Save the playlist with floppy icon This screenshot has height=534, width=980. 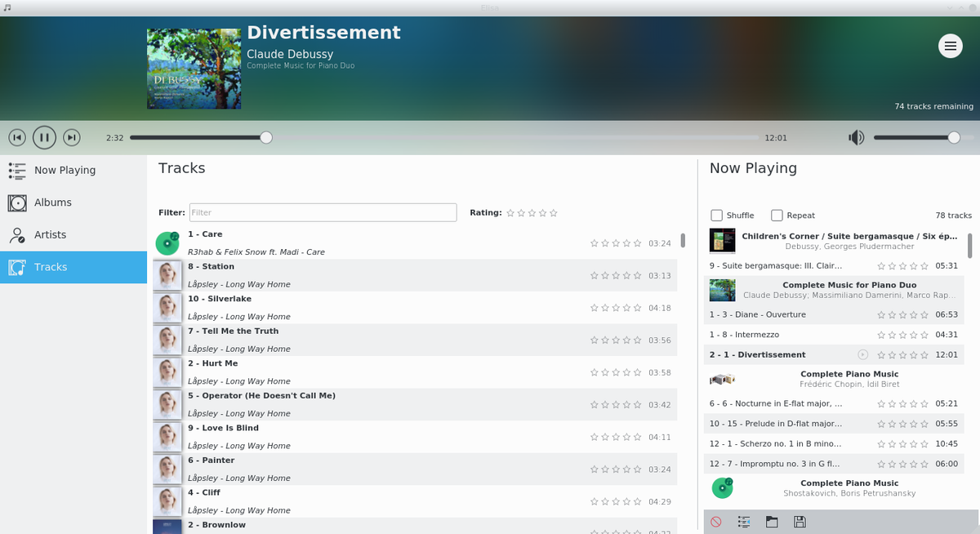800,522
